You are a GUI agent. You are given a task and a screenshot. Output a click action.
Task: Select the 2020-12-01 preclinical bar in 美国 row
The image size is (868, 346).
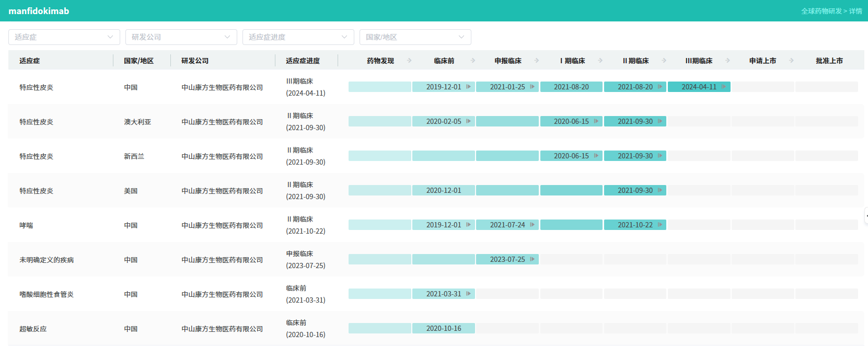point(443,190)
